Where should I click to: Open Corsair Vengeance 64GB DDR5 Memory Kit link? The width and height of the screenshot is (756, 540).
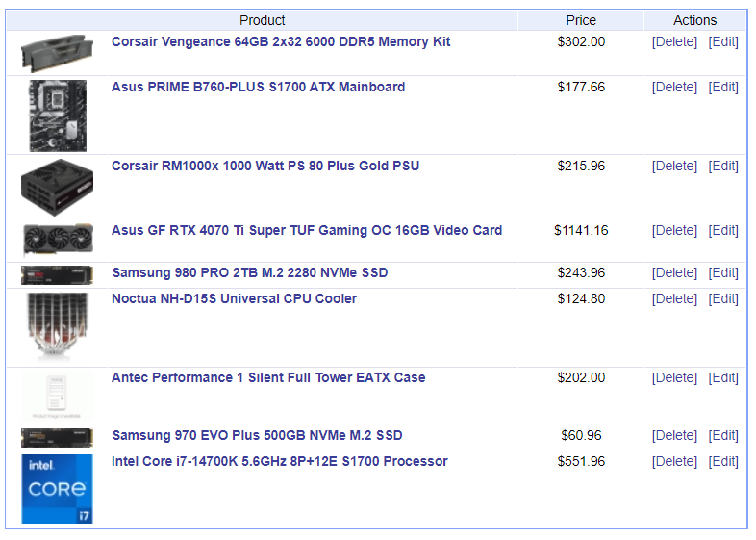281,42
